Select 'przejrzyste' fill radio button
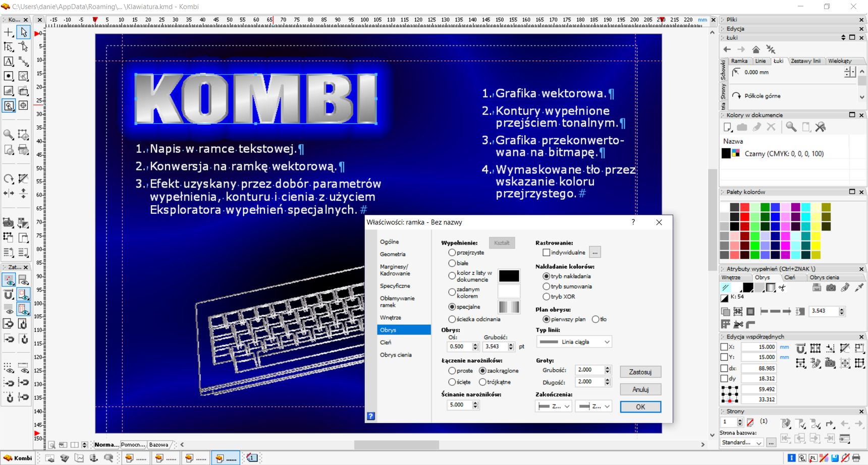Viewport: 868px width, 465px height. (452, 252)
